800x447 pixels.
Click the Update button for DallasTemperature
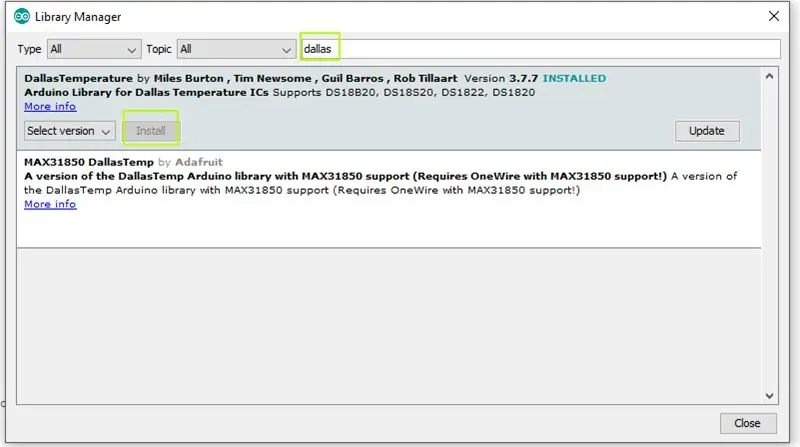707,131
